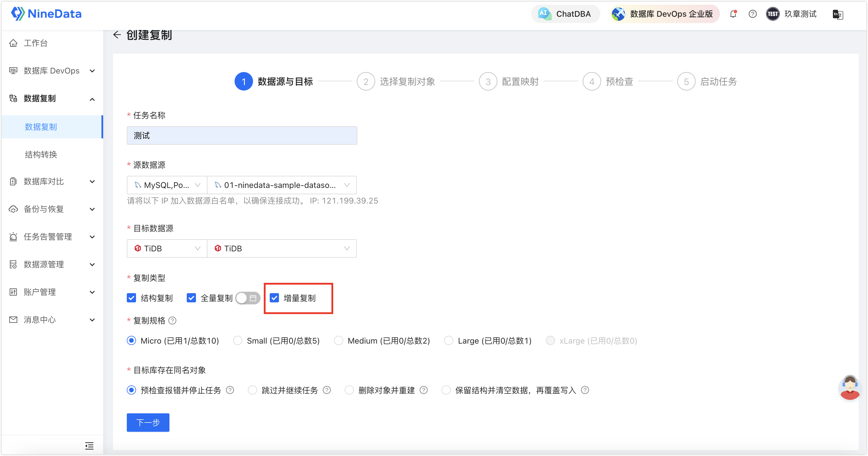This screenshot has width=868, height=456.
Task: Click the 任务告警管理 alarm icon
Action: (13, 237)
